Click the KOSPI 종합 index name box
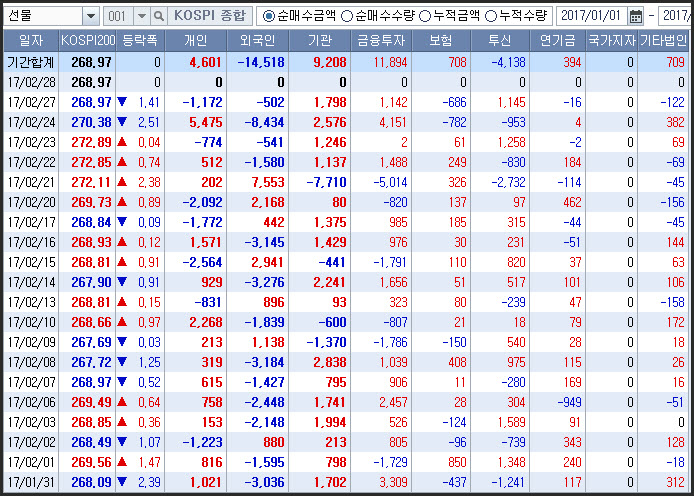The width and height of the screenshot is (694, 496). pos(210,16)
